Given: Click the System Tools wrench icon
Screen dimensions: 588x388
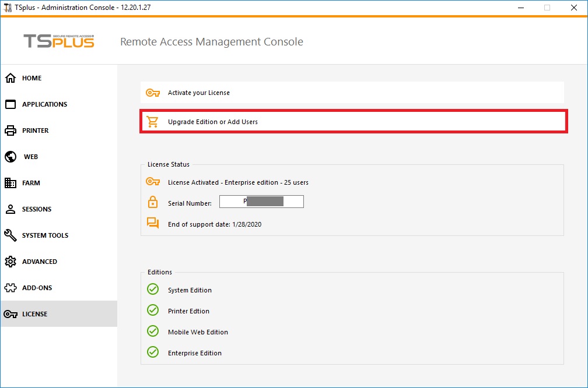Looking at the screenshot, I should pyautogui.click(x=10, y=235).
